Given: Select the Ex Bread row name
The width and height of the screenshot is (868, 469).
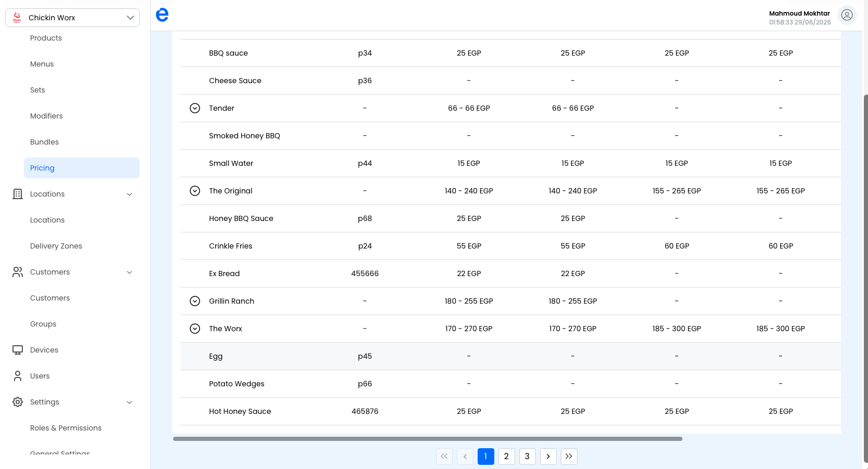Looking at the screenshot, I should tap(224, 273).
